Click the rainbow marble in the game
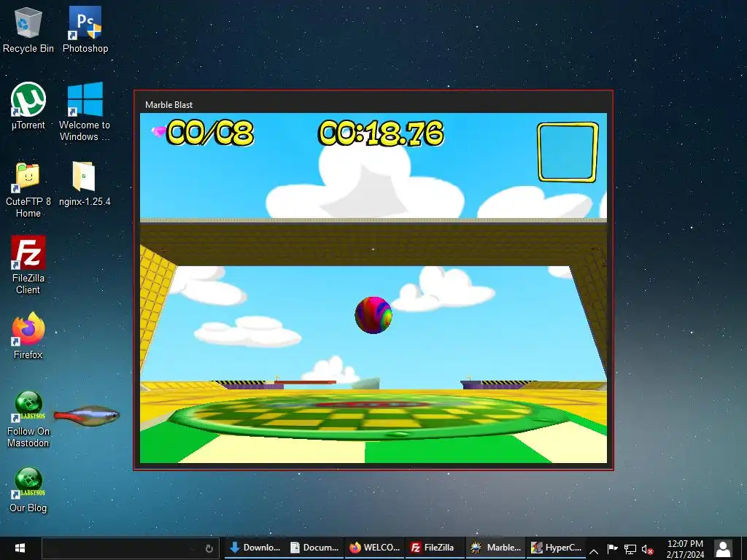 coord(373,315)
